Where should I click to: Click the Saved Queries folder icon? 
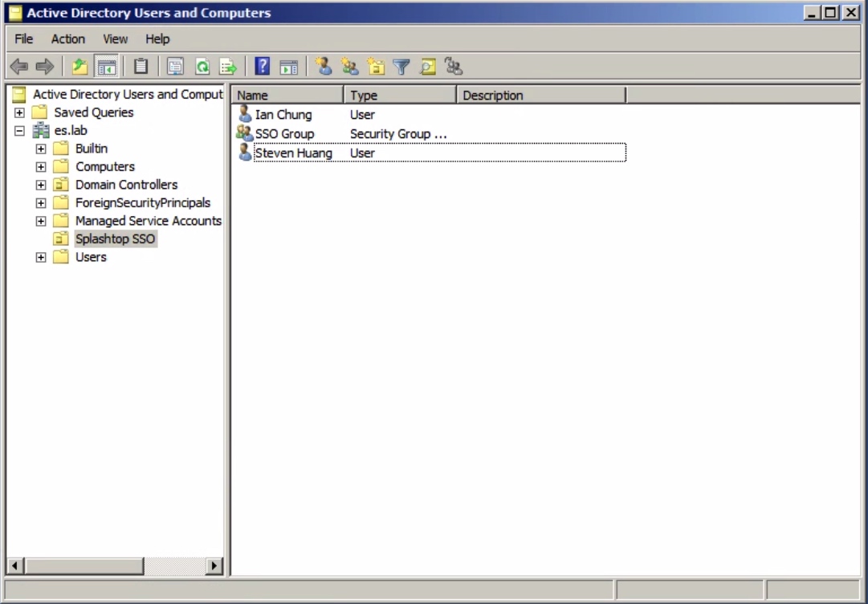point(39,112)
